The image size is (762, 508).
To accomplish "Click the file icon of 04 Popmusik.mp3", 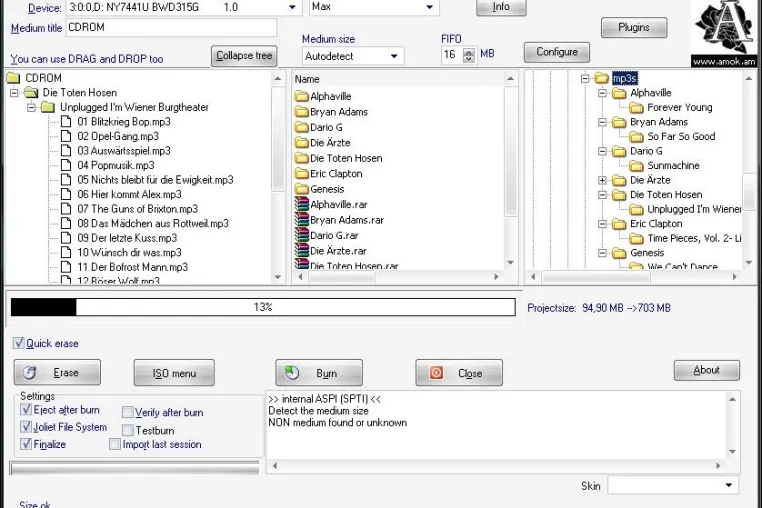I will pyautogui.click(x=66, y=165).
